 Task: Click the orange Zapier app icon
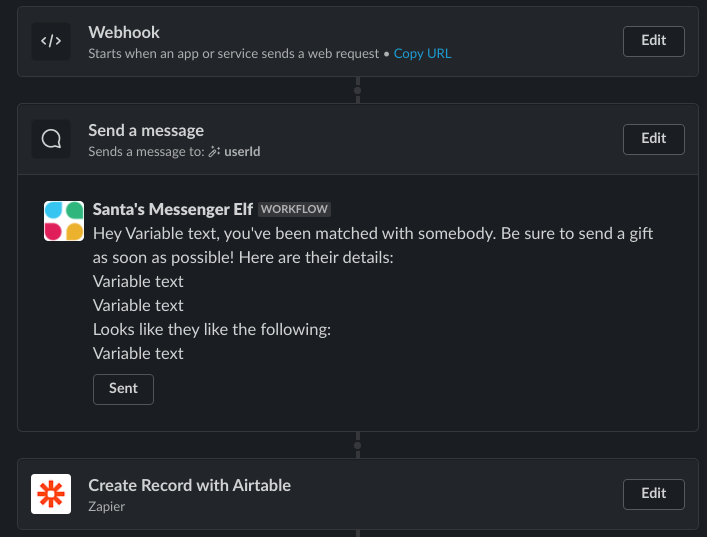point(51,494)
